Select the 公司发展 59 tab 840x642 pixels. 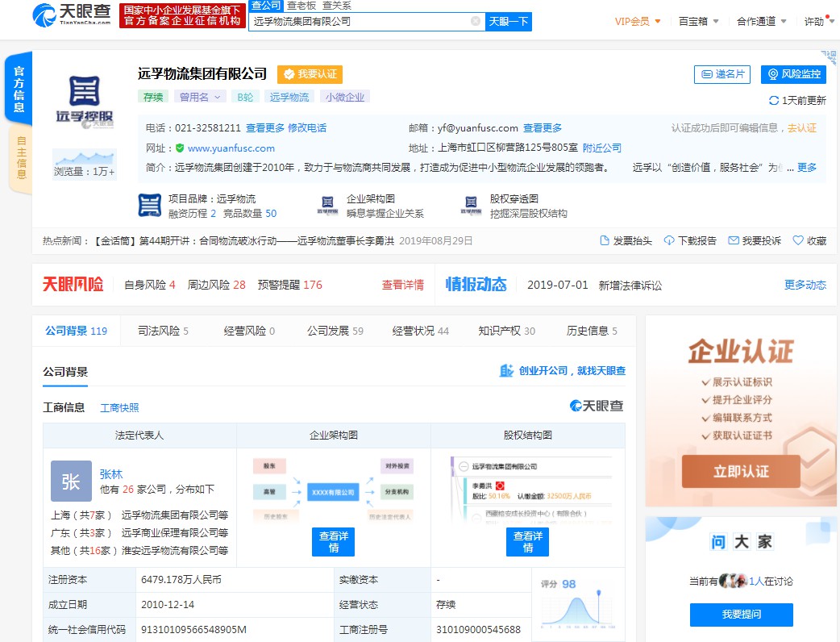[x=335, y=331]
